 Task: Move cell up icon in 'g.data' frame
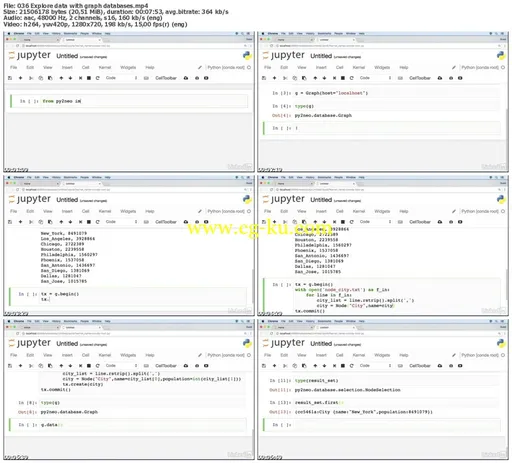point(61,366)
